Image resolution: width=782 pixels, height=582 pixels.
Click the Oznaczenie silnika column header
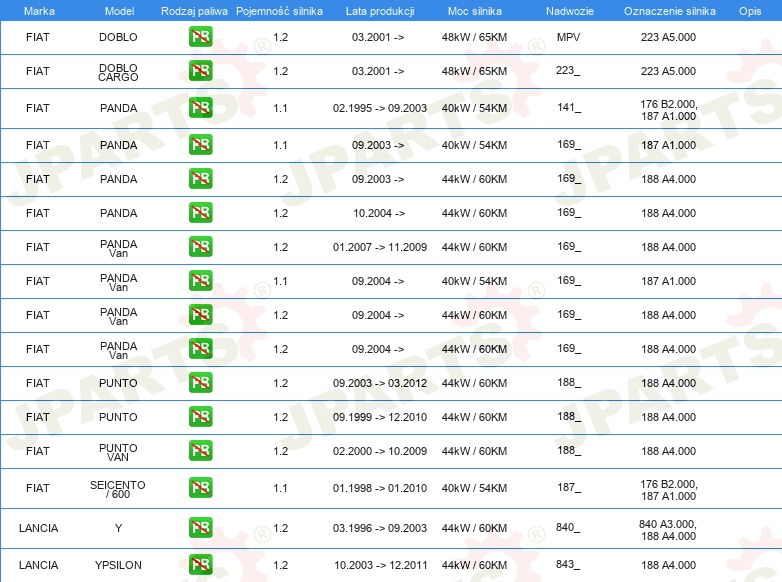click(x=670, y=11)
